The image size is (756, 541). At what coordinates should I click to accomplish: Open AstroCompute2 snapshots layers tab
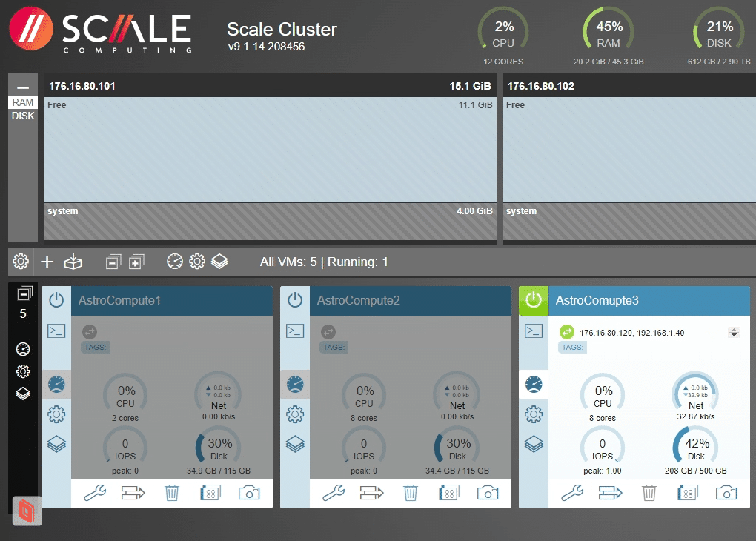(x=295, y=444)
